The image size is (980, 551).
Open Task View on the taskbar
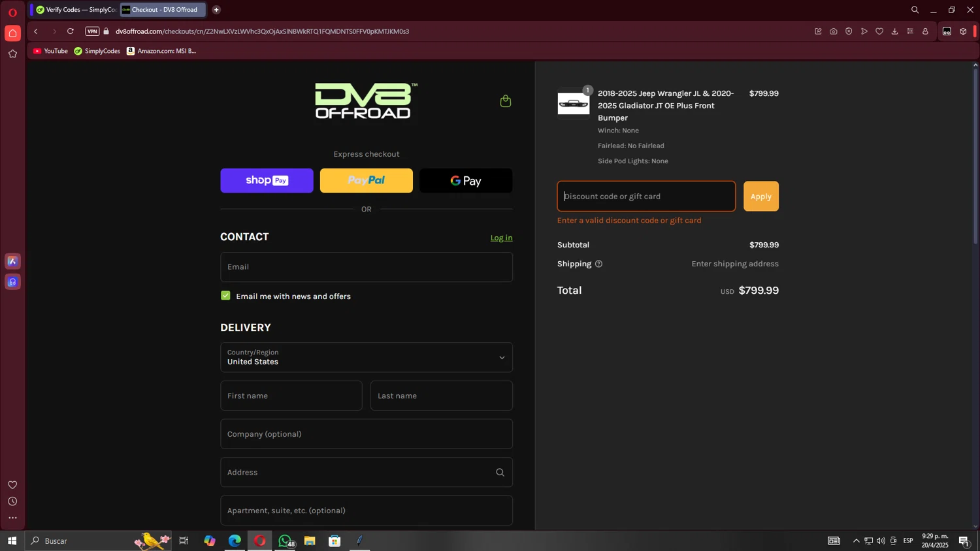coord(184,541)
